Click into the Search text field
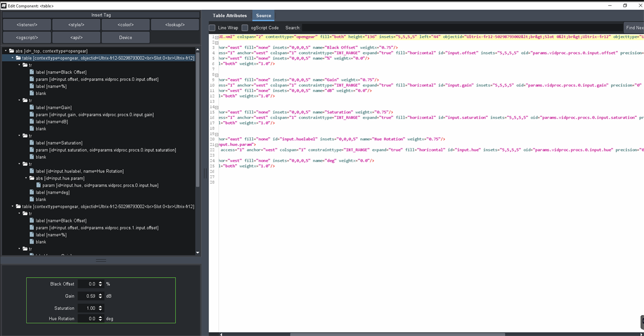The height and width of the screenshot is (336, 644). 462,27
